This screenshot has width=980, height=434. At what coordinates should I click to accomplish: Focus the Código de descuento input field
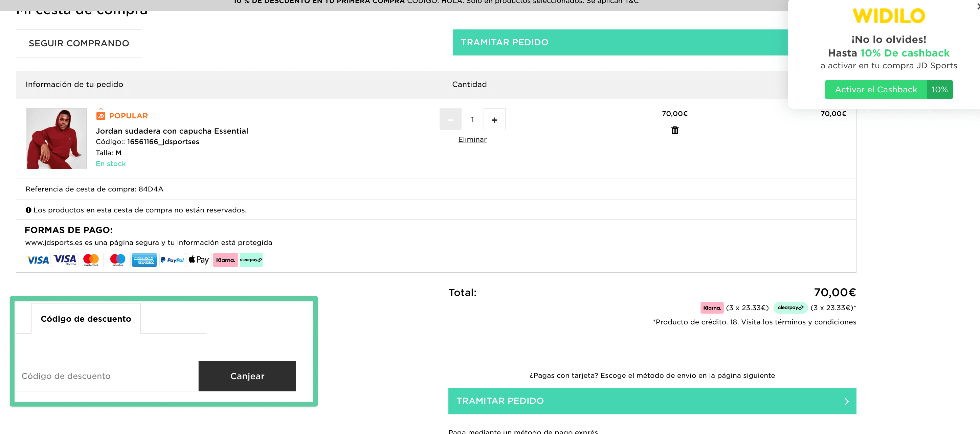107,376
